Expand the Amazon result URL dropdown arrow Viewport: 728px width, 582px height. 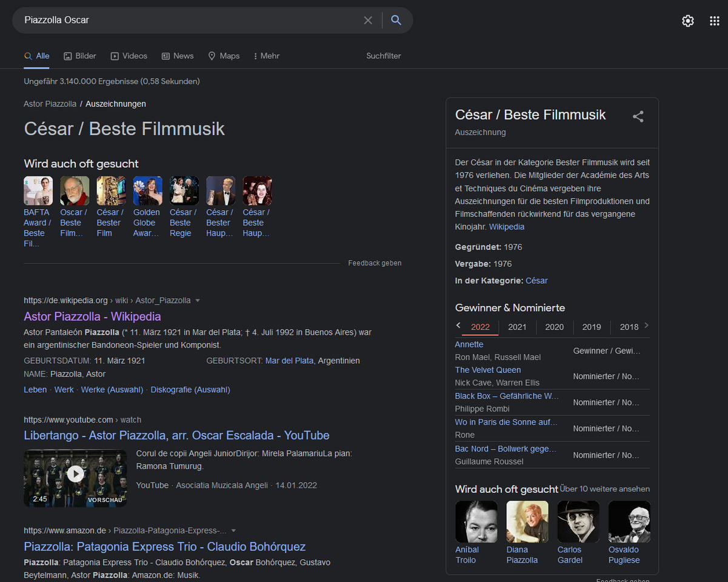233,531
